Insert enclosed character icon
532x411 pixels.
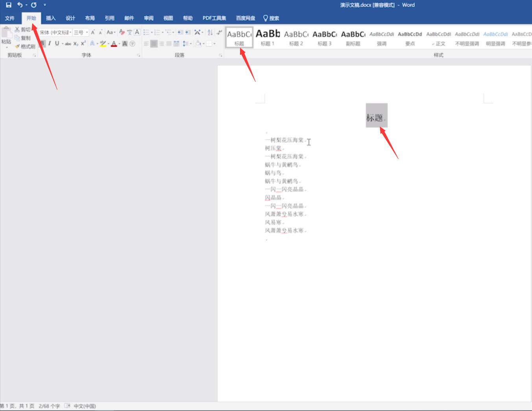(x=132, y=44)
